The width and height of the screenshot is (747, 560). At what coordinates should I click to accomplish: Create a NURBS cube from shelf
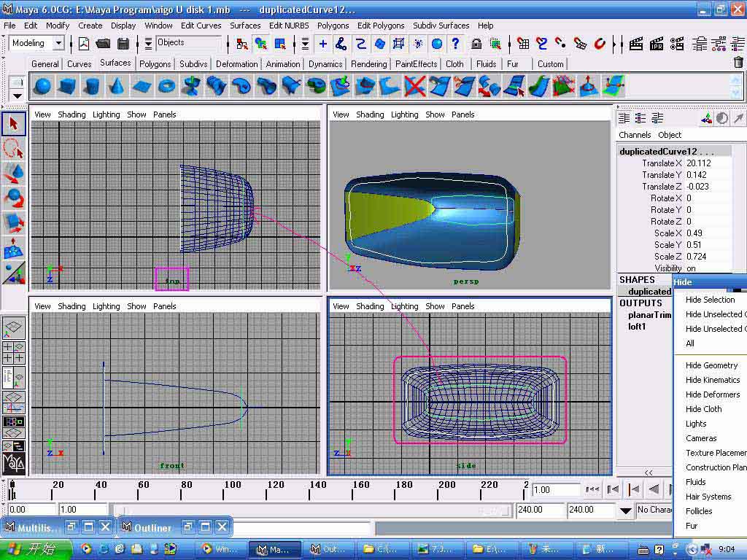(67, 86)
